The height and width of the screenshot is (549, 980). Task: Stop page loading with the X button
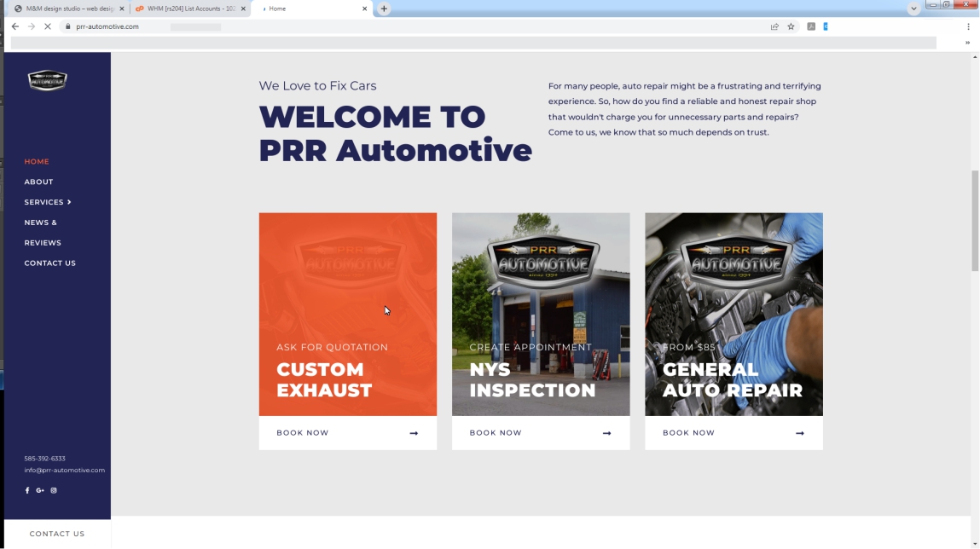pos(48,26)
